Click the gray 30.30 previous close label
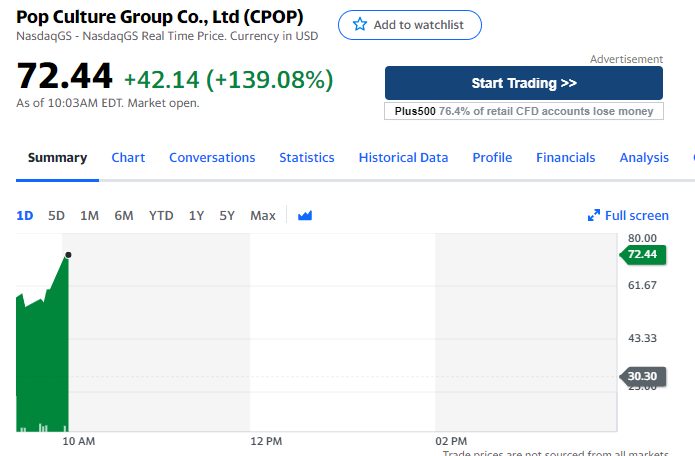Screen dimensions: 695x456 [643, 376]
